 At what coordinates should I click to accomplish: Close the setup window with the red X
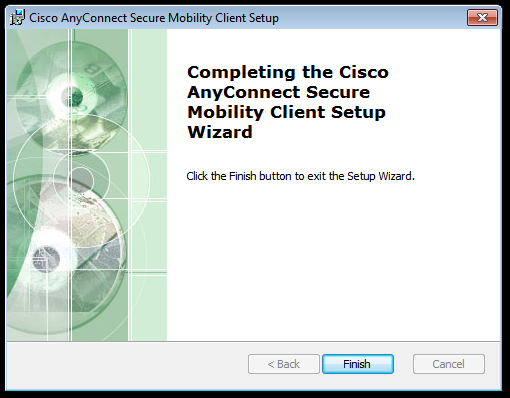click(x=482, y=17)
